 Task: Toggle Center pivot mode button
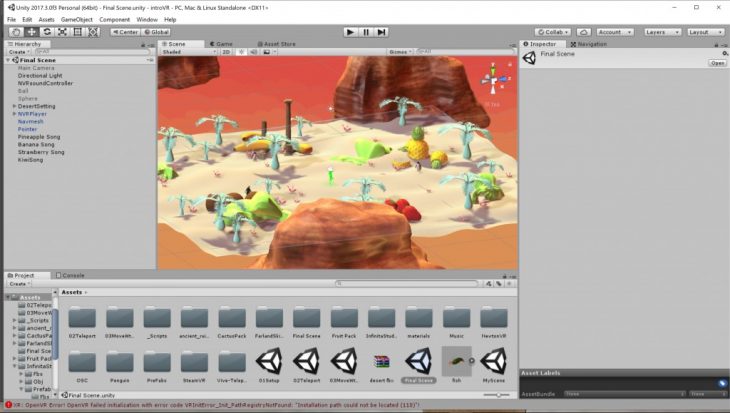click(x=125, y=32)
